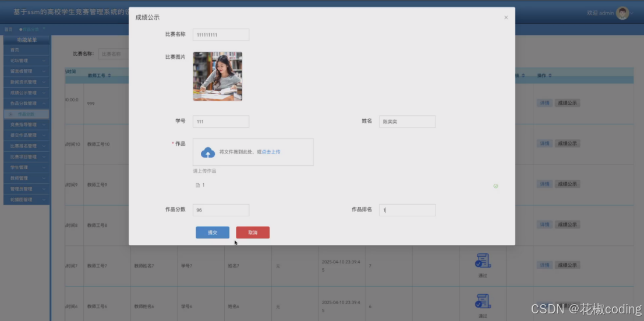Click 详情 in the 教师工号7 row
The width and height of the screenshot is (644, 321).
tap(544, 265)
